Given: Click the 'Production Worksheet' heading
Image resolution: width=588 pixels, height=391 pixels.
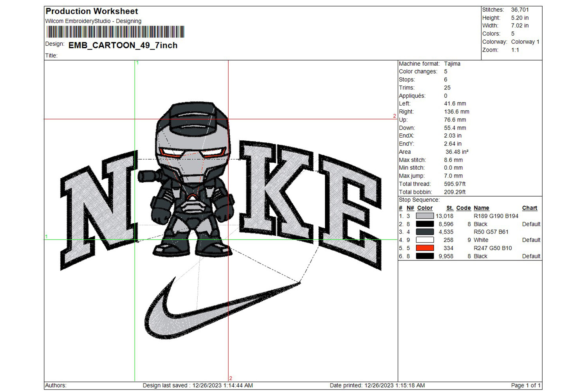Looking at the screenshot, I should [92, 11].
